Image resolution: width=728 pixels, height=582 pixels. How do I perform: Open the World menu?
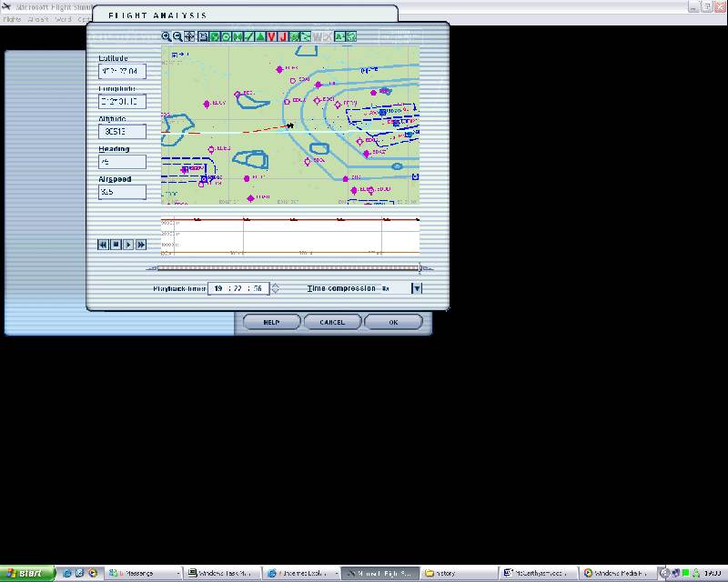pyautogui.click(x=63, y=19)
